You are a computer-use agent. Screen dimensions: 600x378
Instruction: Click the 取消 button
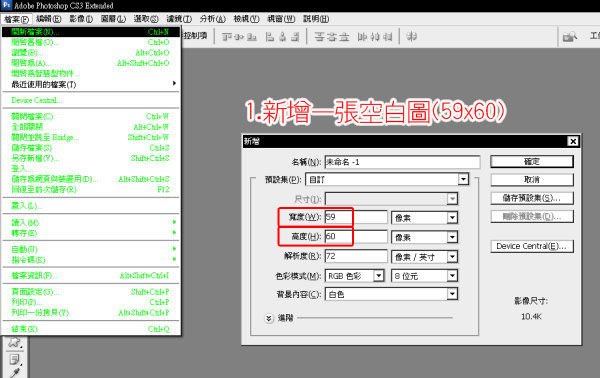532,179
